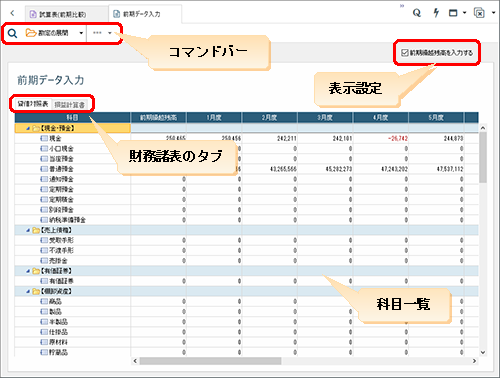The image size is (500, 378).
Task: Click the 5月度 column header
Action: click(436, 117)
